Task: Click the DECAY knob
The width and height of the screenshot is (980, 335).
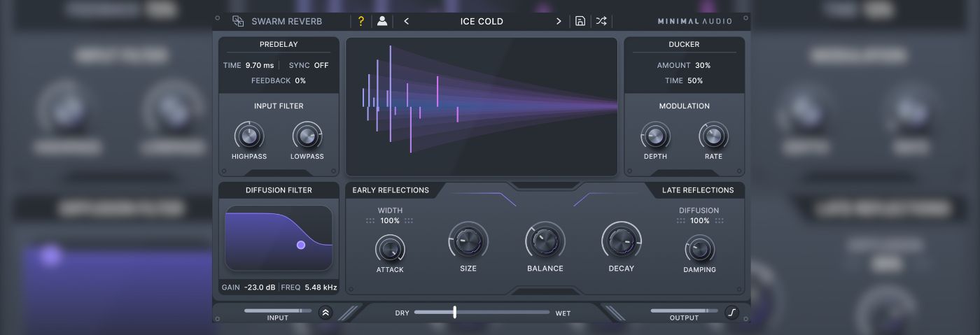Action: 622,242
